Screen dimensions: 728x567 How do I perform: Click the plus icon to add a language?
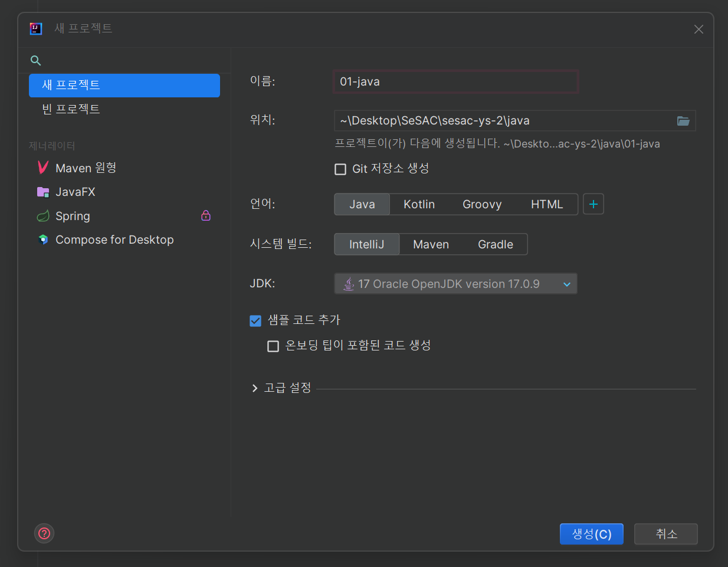[593, 204]
